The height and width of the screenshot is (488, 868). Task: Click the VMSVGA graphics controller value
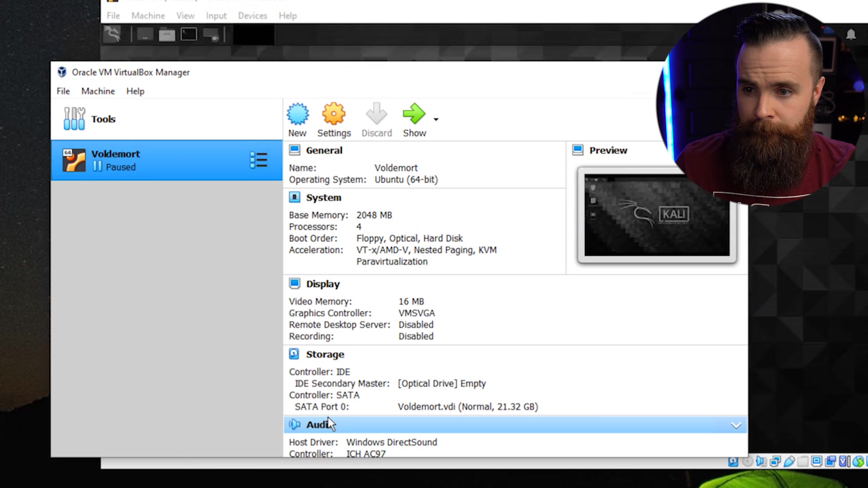417,313
